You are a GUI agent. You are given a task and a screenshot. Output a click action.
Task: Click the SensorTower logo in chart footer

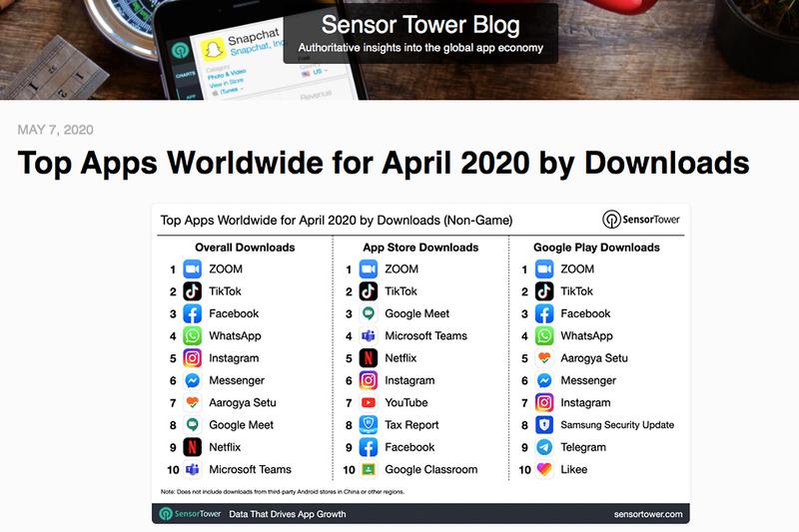pyautogui.click(x=190, y=514)
